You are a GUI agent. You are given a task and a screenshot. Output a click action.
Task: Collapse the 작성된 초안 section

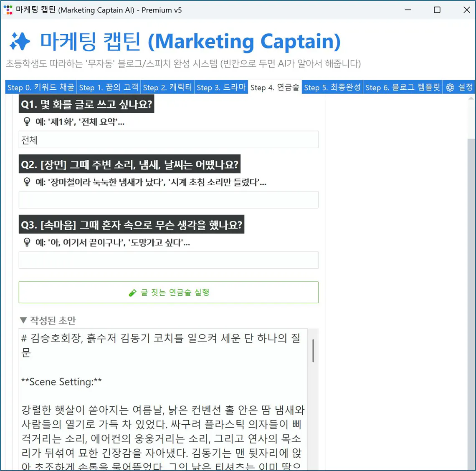(x=24, y=320)
